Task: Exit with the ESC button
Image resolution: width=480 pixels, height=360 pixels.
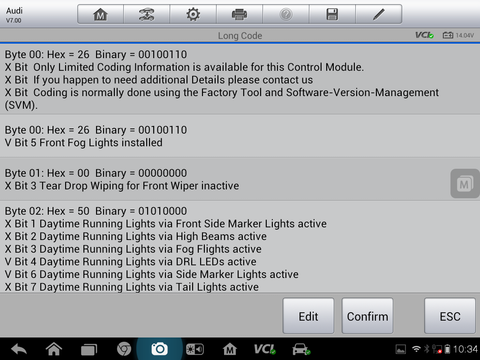Action: click(450, 316)
